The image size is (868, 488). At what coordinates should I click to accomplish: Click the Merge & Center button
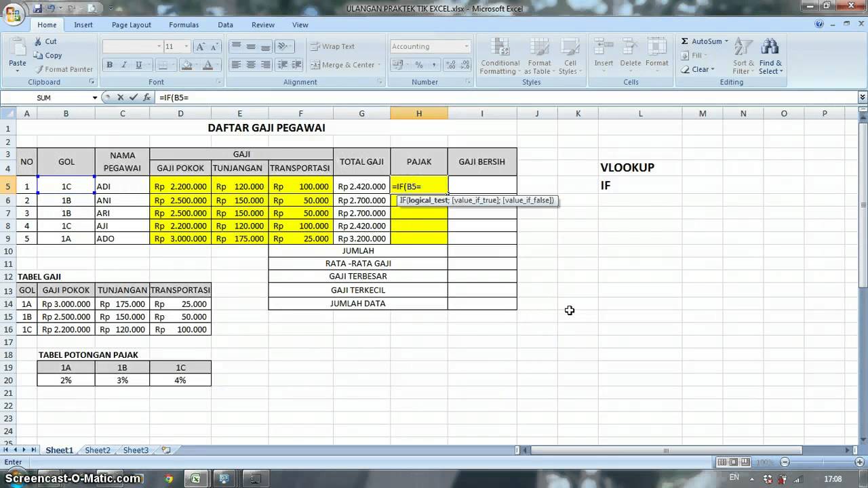coord(342,65)
